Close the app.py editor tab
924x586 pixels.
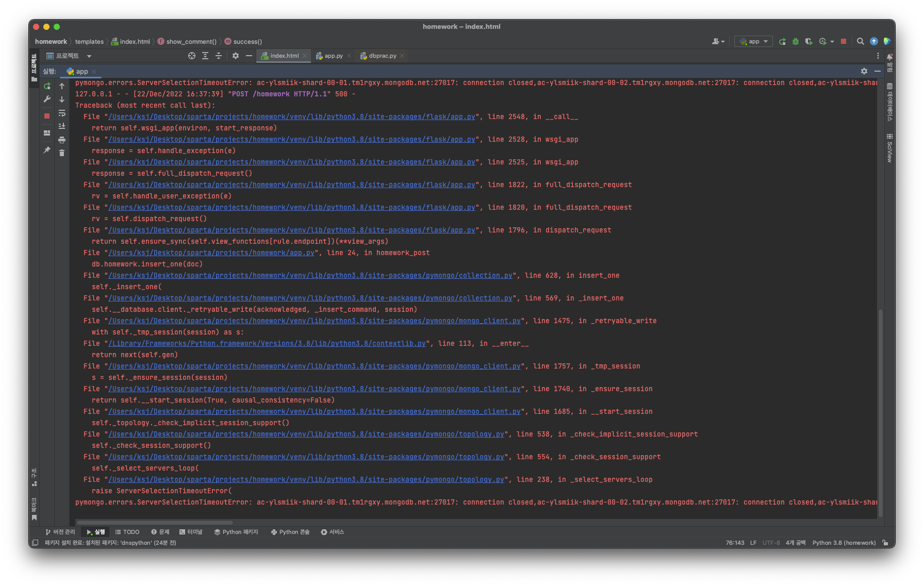click(349, 56)
